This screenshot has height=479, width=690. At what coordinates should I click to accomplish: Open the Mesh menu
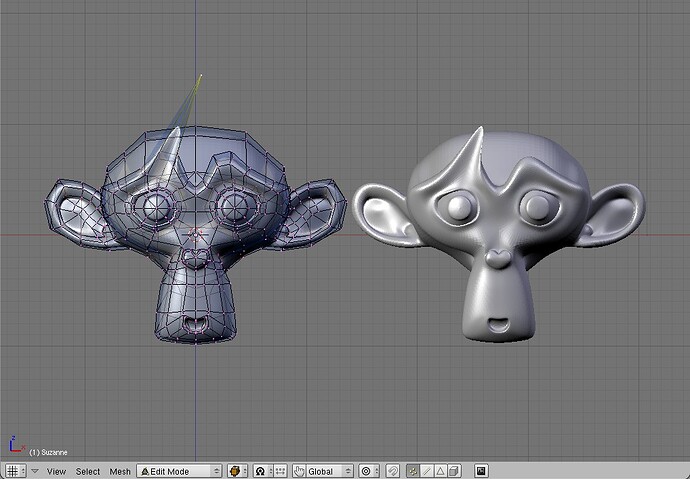[120, 472]
